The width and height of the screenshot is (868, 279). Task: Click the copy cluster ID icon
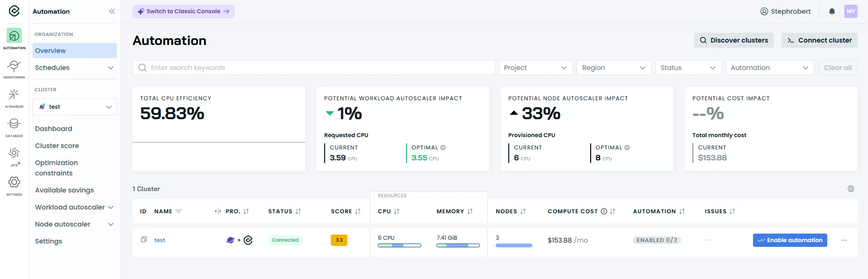pyautogui.click(x=144, y=240)
